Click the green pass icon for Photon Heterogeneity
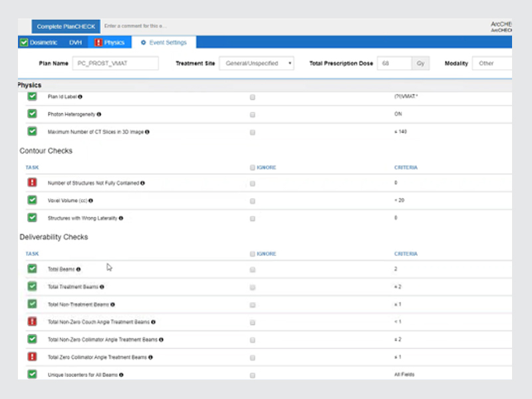This screenshot has width=532, height=399. pos(32,114)
